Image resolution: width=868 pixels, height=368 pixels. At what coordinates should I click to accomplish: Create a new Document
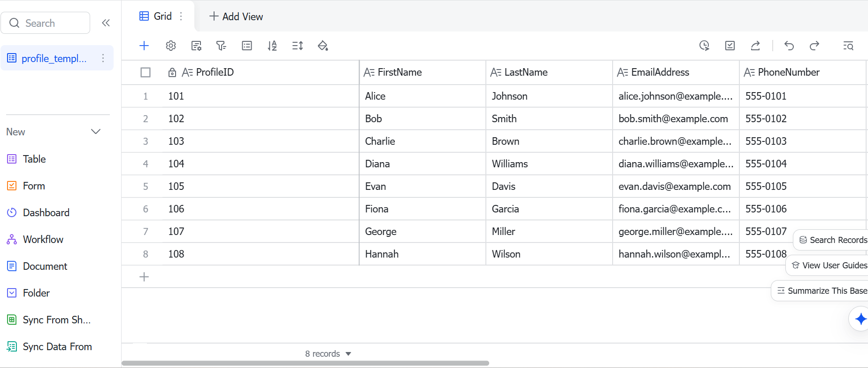45,266
